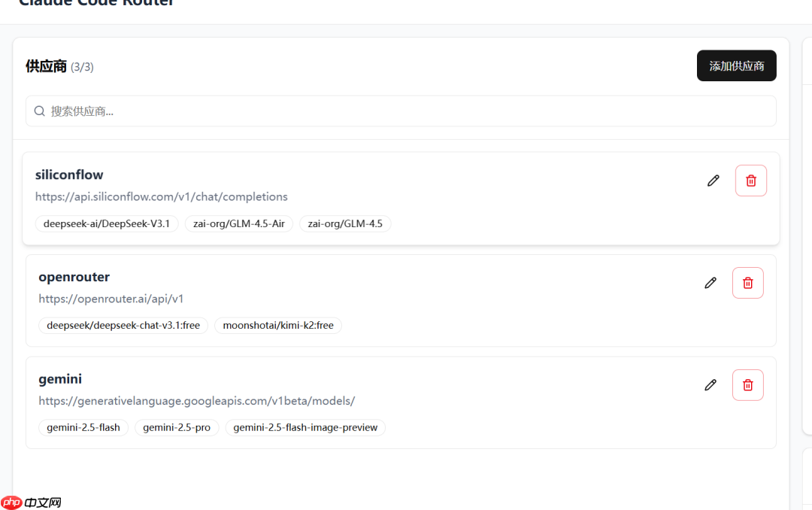Screen dimensions: 812x510
Task: Edit the gemini provider using pencil icon
Action: [710, 384]
